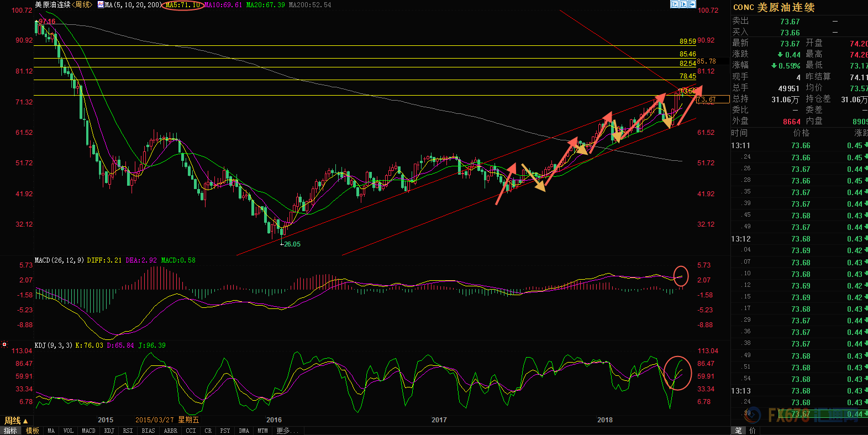
Task: Click the 笔 icon below the tick list
Action: click(x=738, y=431)
